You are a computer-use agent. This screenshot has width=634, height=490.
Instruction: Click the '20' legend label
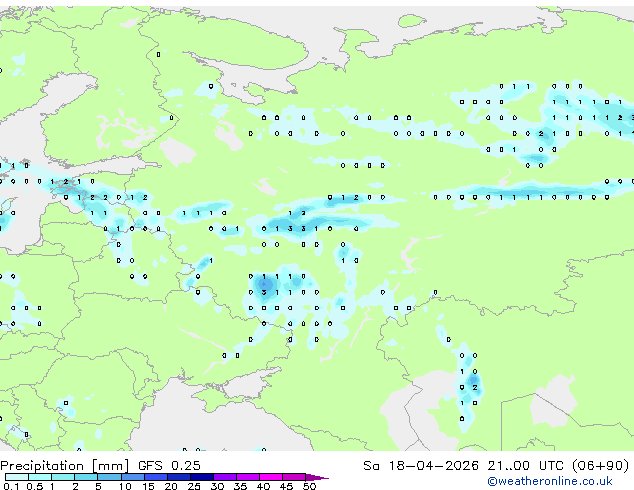pos(171,486)
